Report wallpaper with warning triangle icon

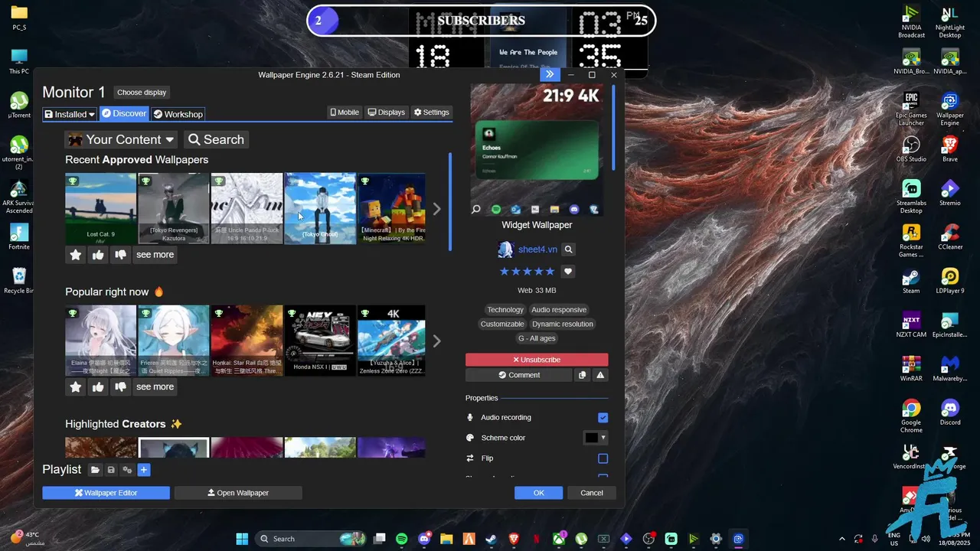[x=600, y=375]
